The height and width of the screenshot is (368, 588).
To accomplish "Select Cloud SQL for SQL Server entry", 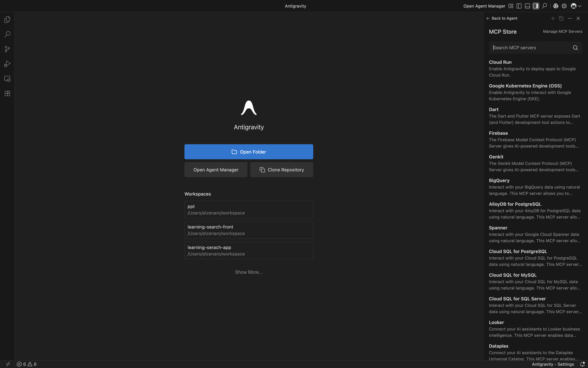I will point(535,305).
